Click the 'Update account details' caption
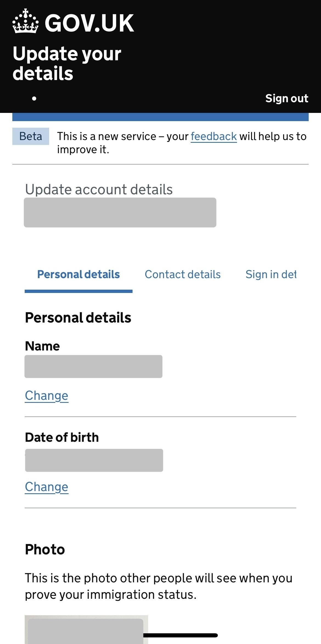This screenshot has width=321, height=644. [x=99, y=189]
